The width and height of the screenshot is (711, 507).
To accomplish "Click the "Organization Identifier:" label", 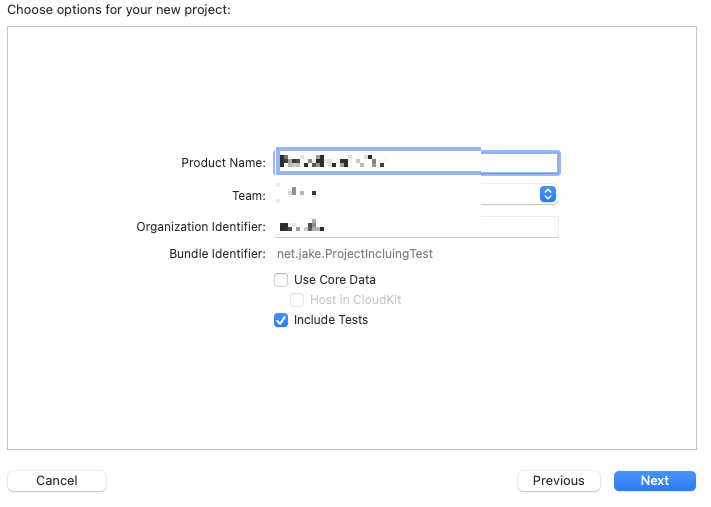I will [x=201, y=227].
